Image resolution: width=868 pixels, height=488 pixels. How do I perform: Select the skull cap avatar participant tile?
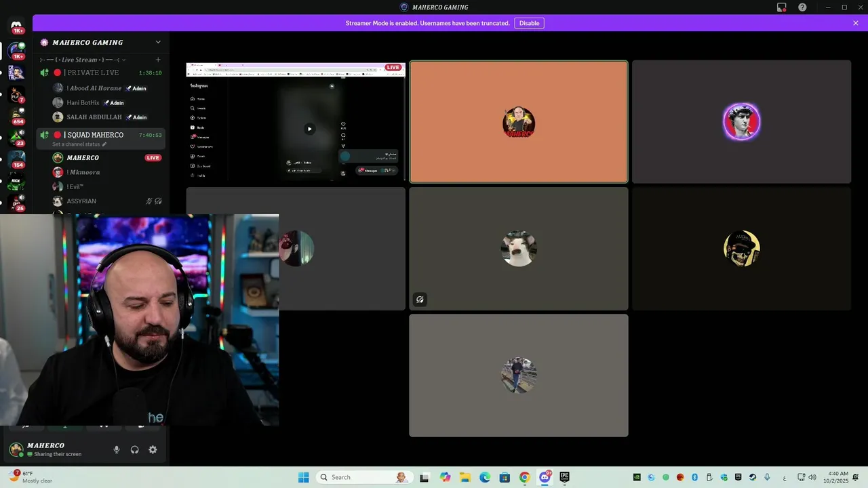point(741,248)
